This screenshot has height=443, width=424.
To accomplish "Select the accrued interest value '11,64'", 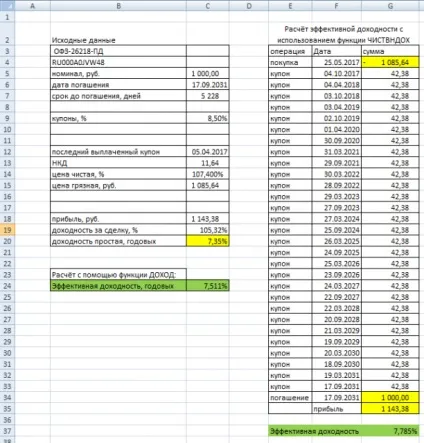I will tap(208, 163).
